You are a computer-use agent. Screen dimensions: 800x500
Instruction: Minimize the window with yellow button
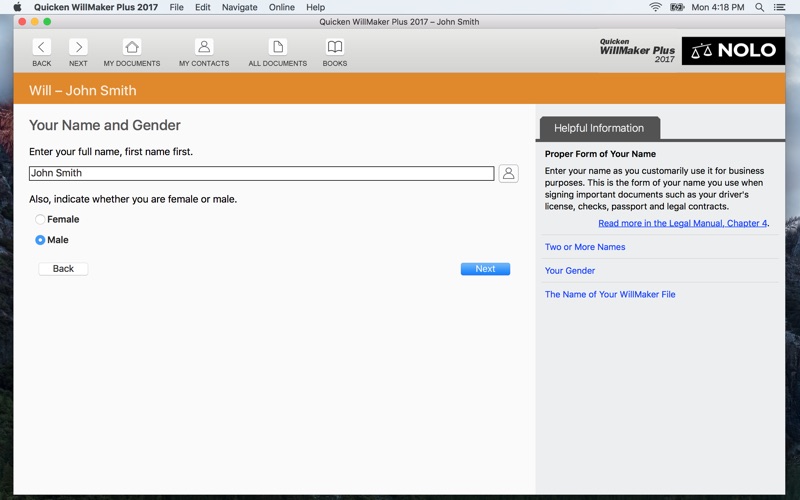coord(35,21)
